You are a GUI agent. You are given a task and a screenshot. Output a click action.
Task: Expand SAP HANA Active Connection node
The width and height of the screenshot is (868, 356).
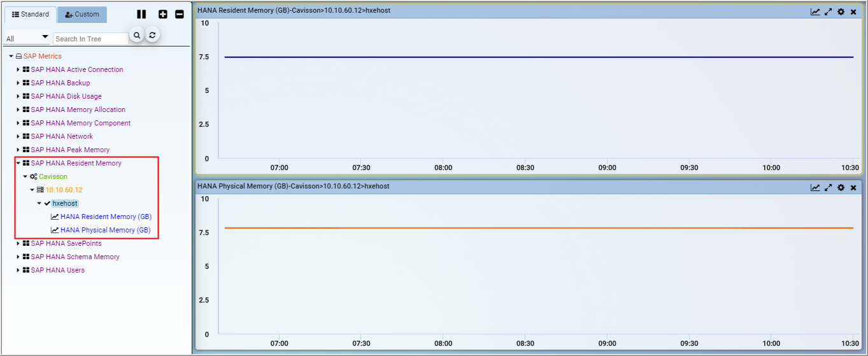tap(18, 69)
